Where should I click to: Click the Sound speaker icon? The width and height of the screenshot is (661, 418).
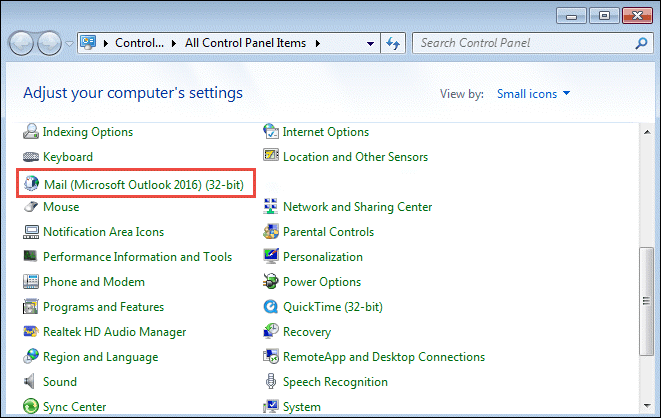30,382
